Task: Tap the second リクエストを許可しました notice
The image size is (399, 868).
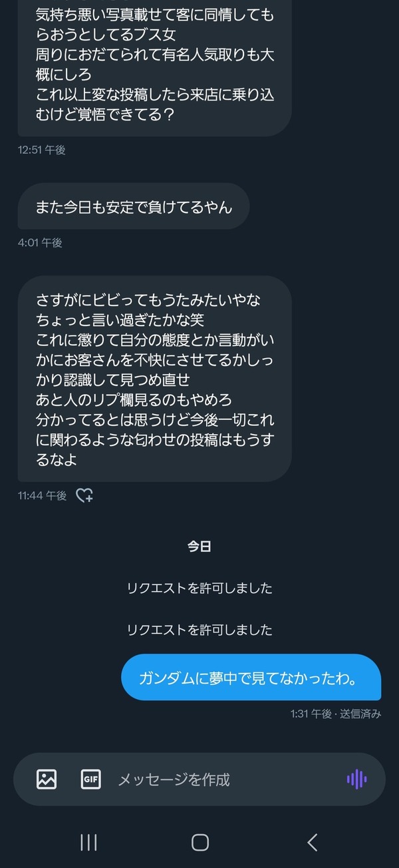Action: [199, 630]
